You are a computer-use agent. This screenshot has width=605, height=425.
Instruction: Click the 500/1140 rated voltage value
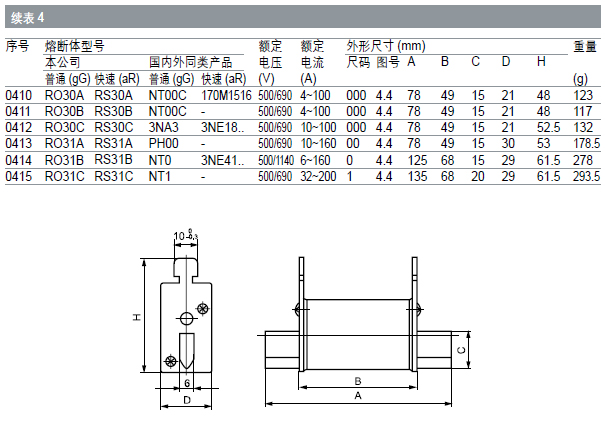pos(278,160)
